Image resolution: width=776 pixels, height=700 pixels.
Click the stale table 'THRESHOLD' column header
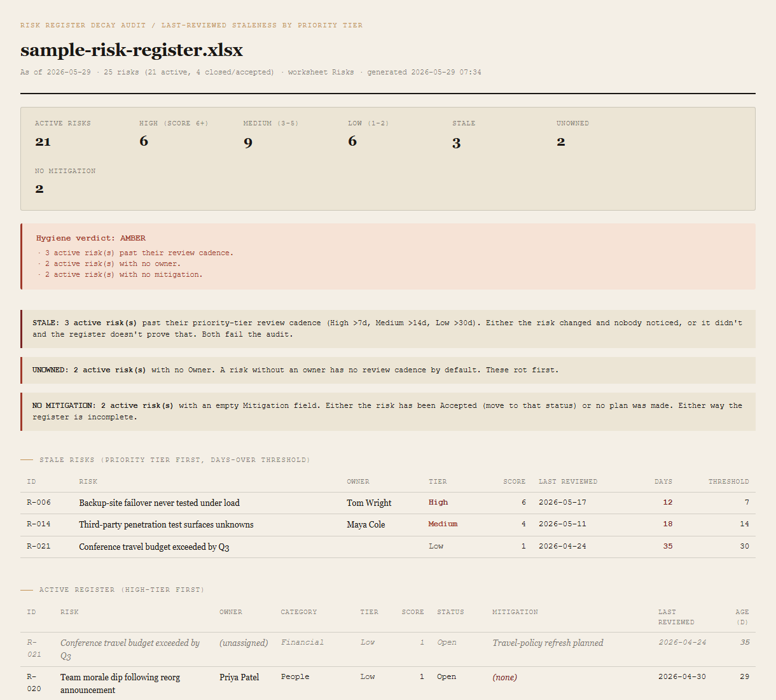(x=729, y=482)
